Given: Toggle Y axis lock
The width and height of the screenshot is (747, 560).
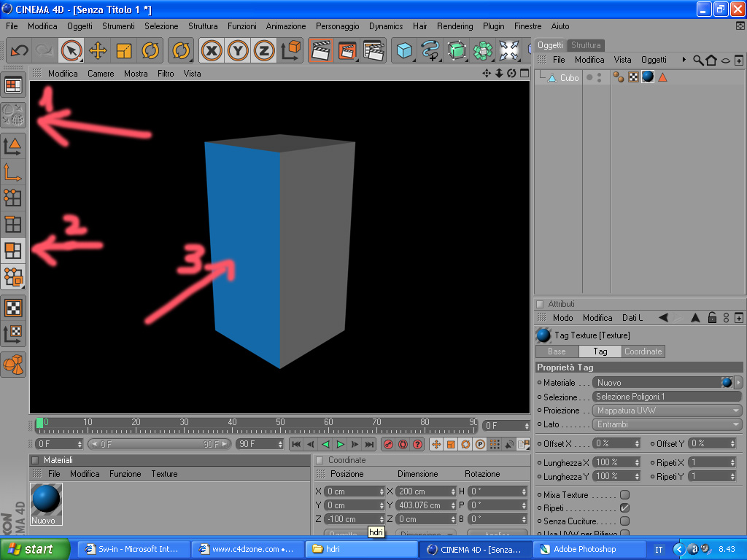Looking at the screenshot, I should [x=238, y=50].
